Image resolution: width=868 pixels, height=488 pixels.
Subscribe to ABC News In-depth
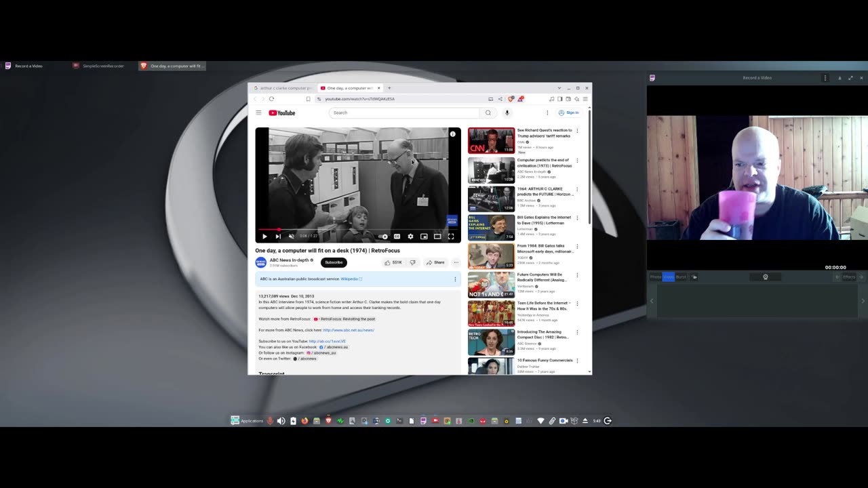tap(334, 262)
